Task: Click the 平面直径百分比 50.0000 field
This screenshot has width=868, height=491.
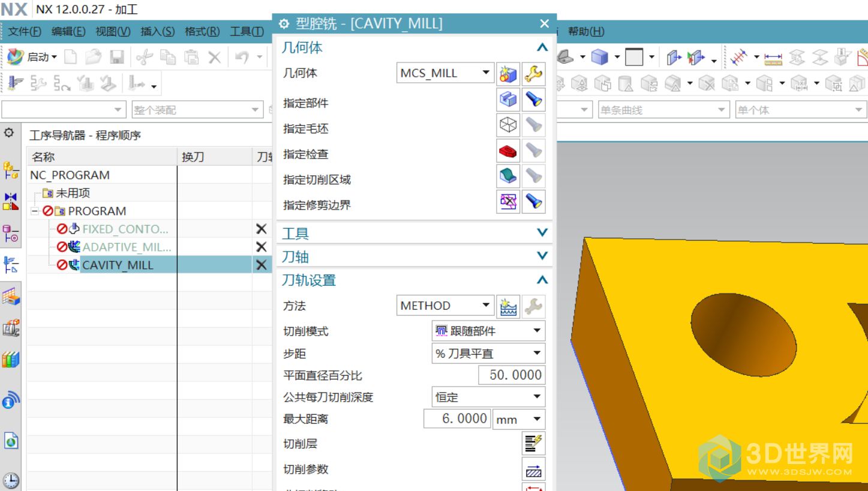Action: pyautogui.click(x=512, y=375)
